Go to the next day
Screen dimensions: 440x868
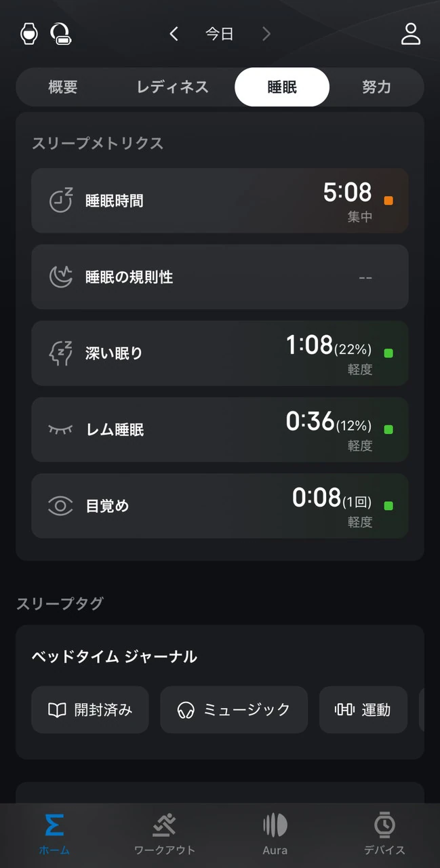click(266, 34)
